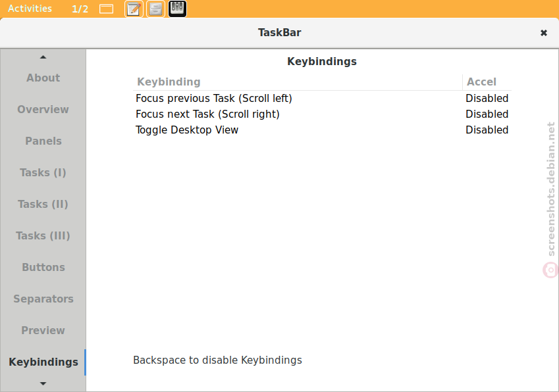Edit Disabled accelerator for Toggle Desktop View
Image resolution: width=559 pixels, height=392 pixels.
click(x=487, y=130)
